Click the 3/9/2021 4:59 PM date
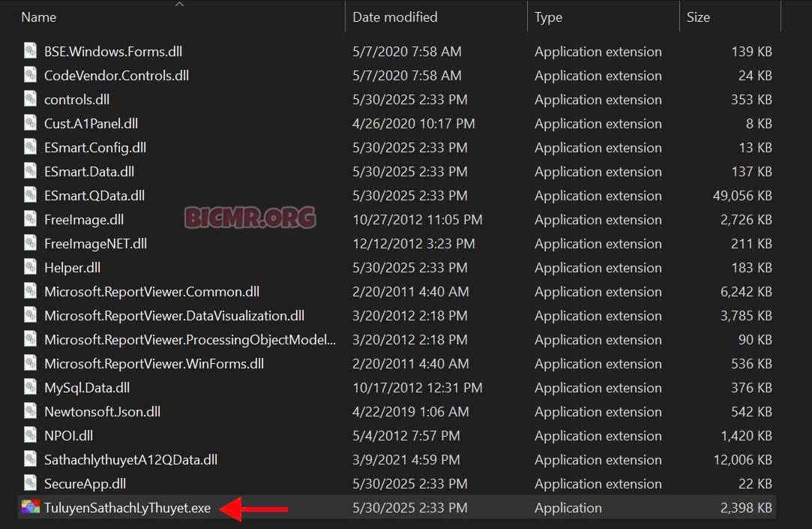Viewport: 812px width, 529px height. 406,459
